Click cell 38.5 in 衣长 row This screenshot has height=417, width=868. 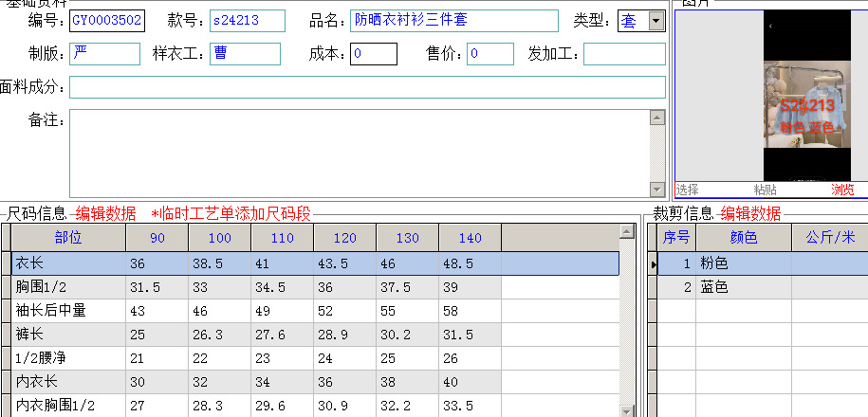click(220, 263)
